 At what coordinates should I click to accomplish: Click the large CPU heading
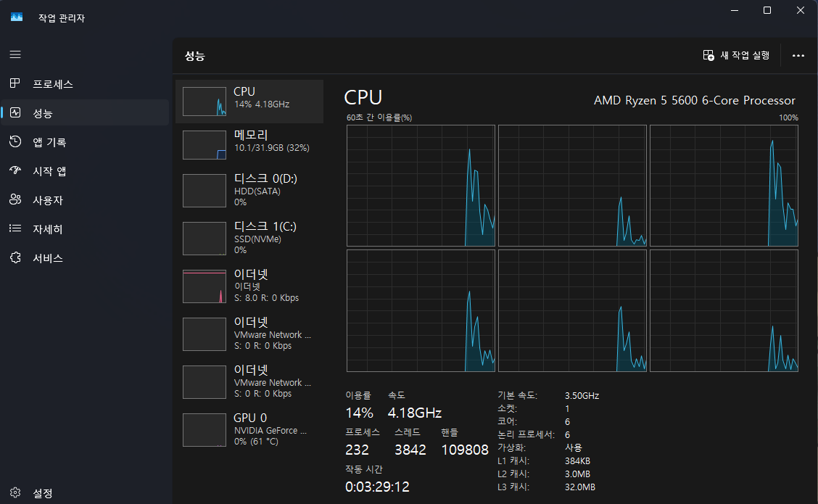[363, 98]
